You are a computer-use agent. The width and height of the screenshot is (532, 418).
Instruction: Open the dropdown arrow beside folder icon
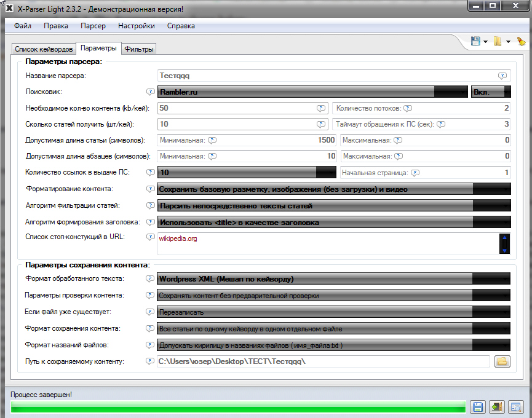click(508, 42)
